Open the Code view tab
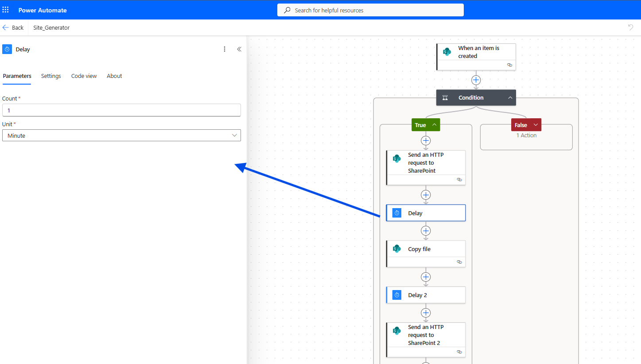This screenshot has height=364, width=641. (84, 76)
